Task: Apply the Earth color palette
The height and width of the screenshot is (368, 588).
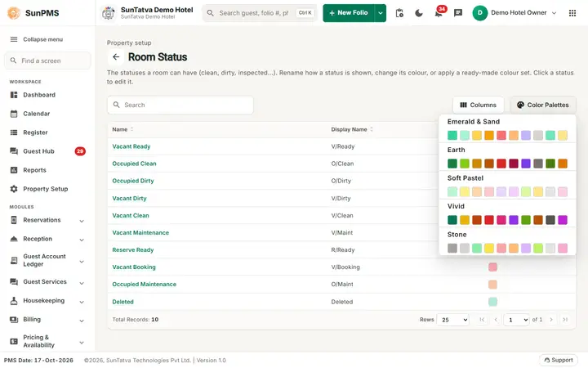Action: (x=507, y=158)
